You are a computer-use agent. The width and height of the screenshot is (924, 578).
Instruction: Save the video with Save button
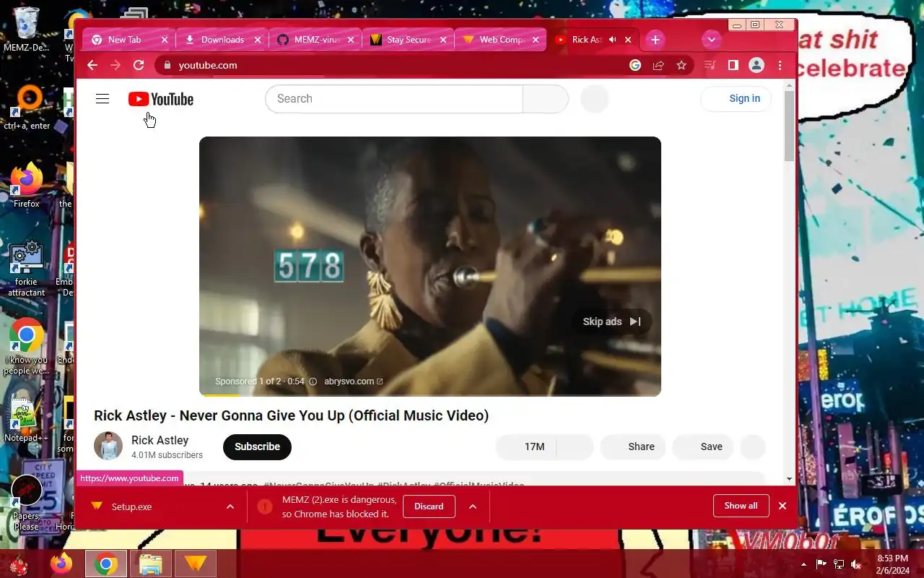click(702, 447)
